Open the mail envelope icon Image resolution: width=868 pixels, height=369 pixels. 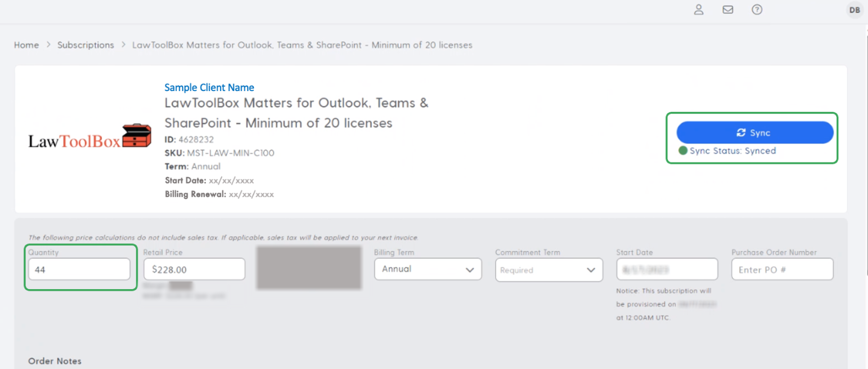click(728, 10)
